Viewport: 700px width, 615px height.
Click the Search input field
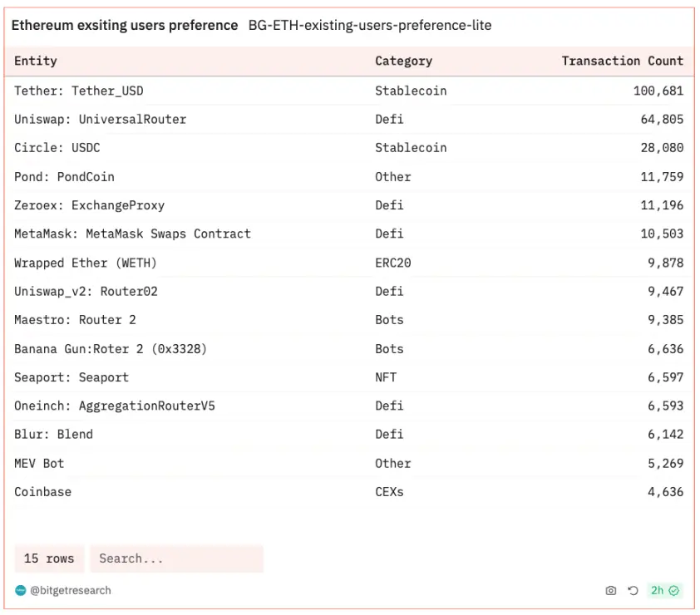pos(176,558)
